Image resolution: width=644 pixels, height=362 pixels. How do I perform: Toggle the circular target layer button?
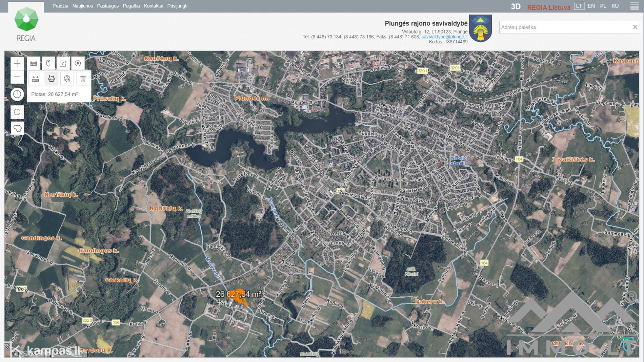point(78,63)
